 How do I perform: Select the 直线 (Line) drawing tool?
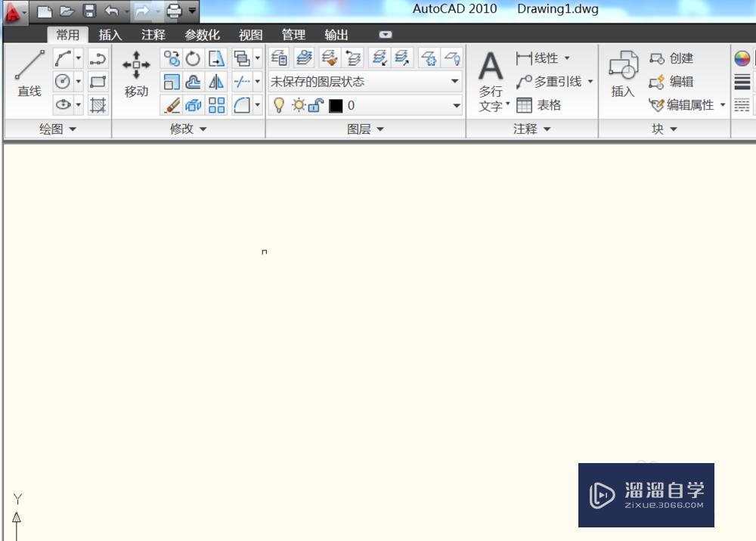pyautogui.click(x=29, y=76)
